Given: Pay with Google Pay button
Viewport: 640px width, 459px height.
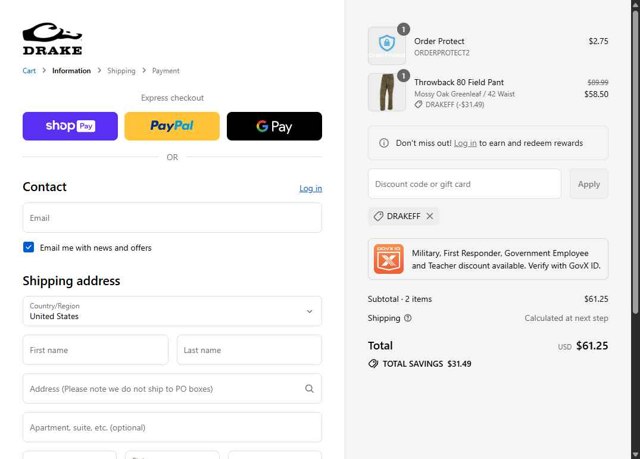Looking at the screenshot, I should [274, 126].
